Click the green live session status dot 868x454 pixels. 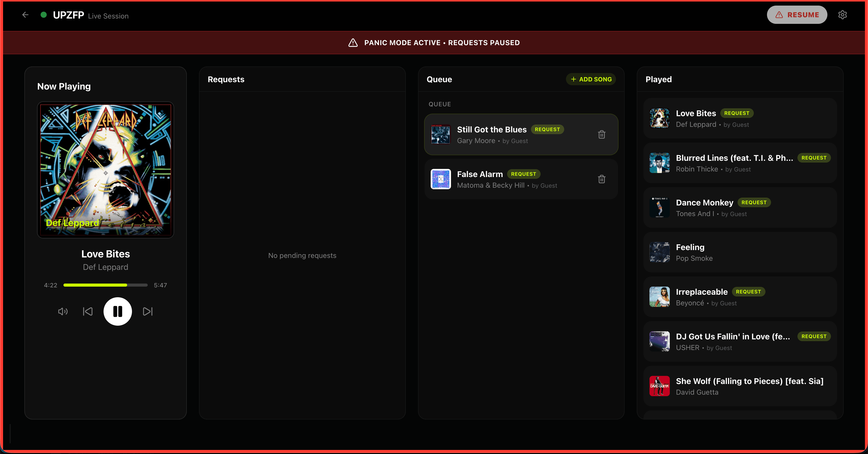(44, 15)
